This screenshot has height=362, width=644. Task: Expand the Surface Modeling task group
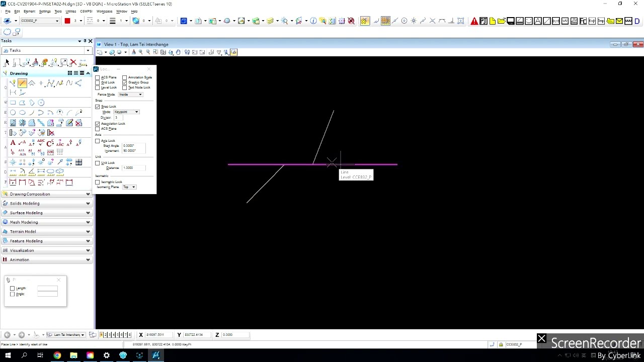click(x=47, y=213)
